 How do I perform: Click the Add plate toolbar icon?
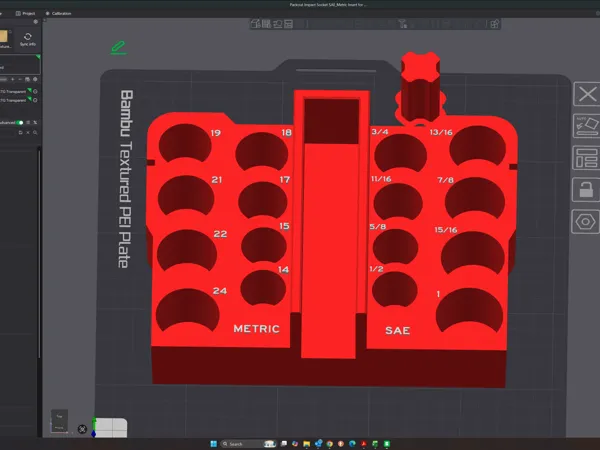point(266,24)
